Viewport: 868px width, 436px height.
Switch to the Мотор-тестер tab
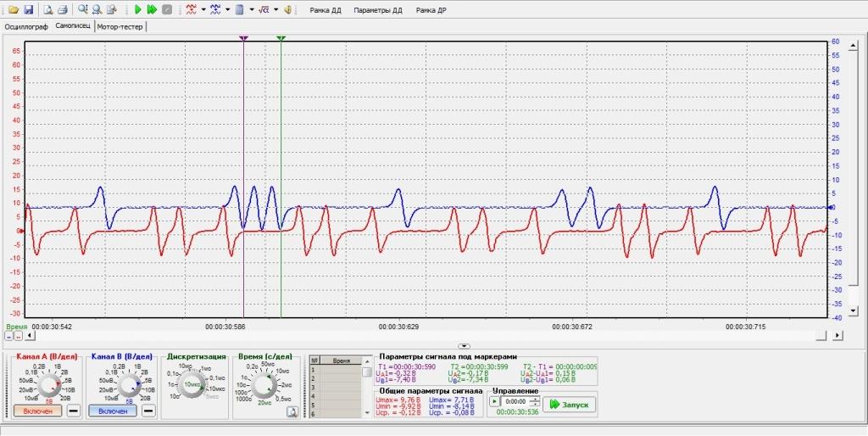click(120, 26)
